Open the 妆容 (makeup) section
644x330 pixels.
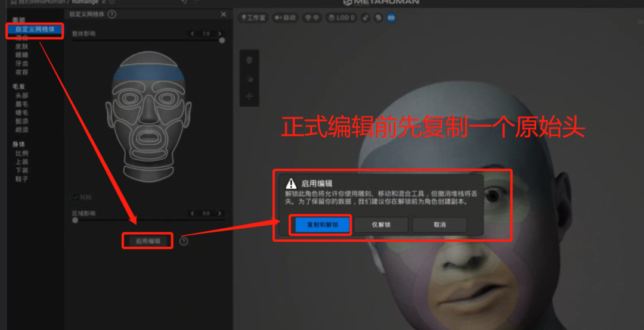pyautogui.click(x=22, y=72)
